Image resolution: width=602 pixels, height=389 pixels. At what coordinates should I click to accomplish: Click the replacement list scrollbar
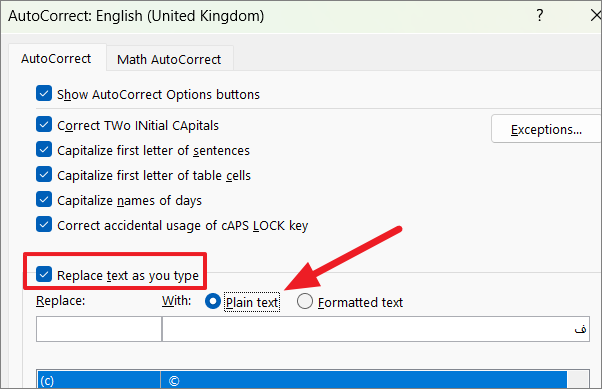tap(578, 380)
